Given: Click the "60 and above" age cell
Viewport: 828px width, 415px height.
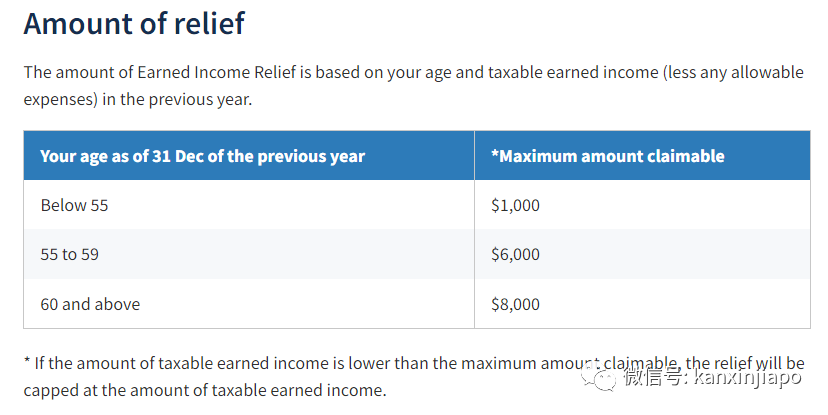Looking at the screenshot, I should pyautogui.click(x=249, y=304).
